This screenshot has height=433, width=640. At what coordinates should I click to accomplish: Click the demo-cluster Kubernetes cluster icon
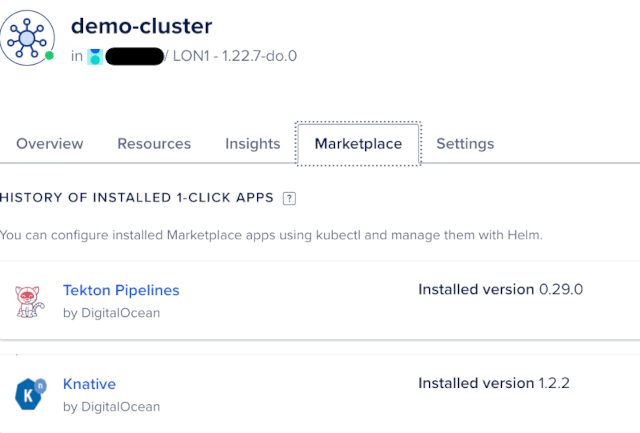pyautogui.click(x=27, y=38)
